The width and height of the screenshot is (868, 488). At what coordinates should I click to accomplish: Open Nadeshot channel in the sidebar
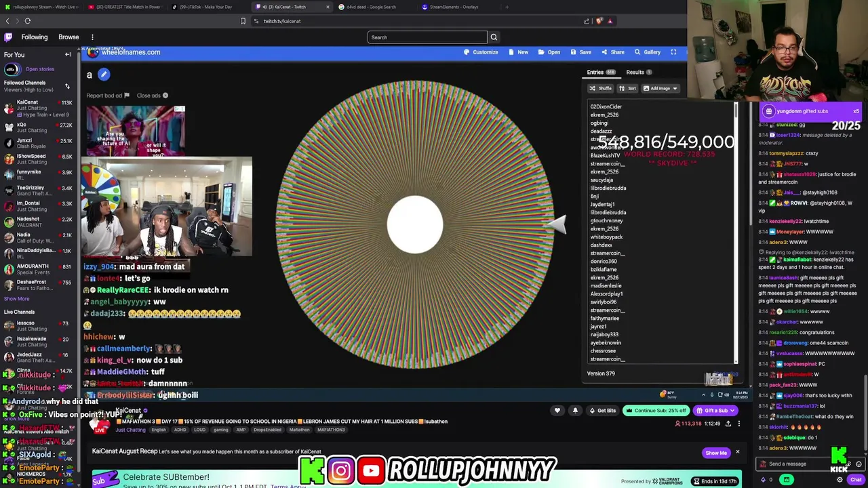[39, 222]
